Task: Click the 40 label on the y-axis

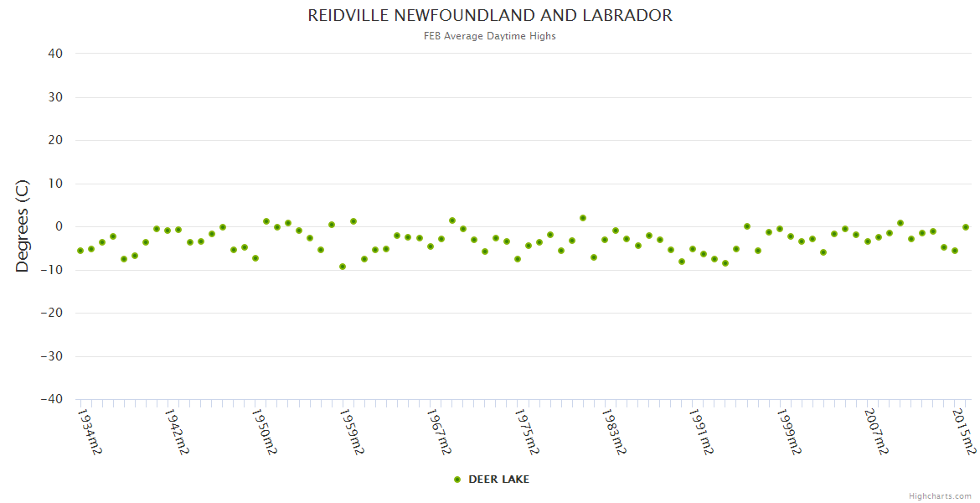Action: 55,54
